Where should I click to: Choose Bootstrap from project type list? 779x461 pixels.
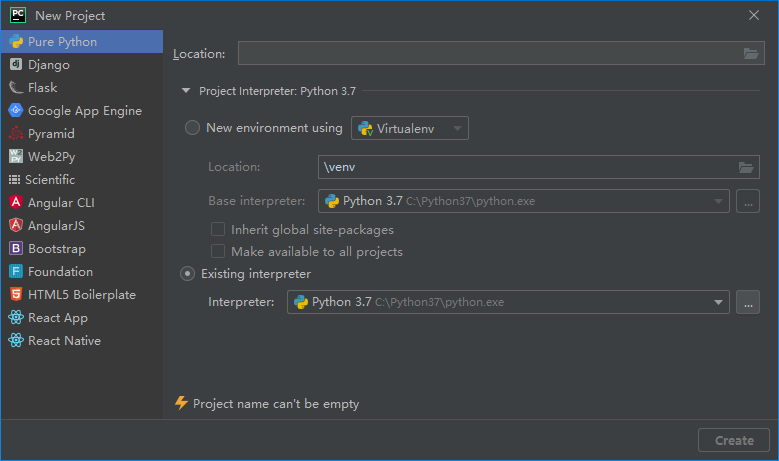(x=56, y=249)
